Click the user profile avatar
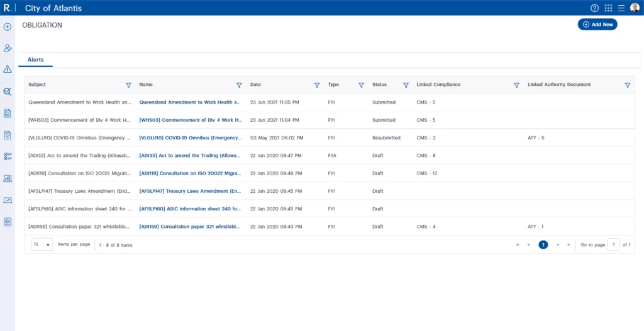The width and height of the screenshot is (644, 331). 635,8
